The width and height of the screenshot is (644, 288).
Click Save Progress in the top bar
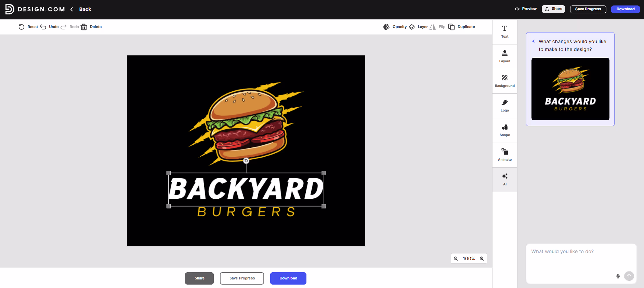click(x=588, y=9)
